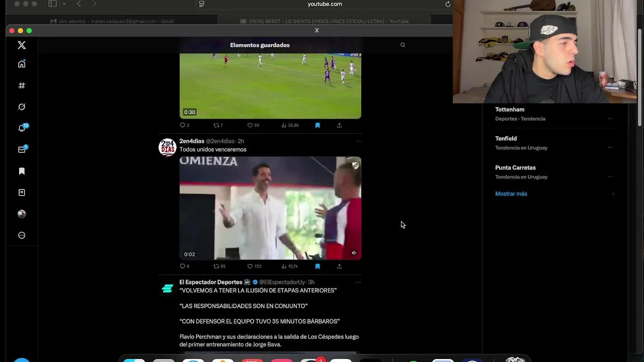Reload page in Safari window

pos(448,4)
